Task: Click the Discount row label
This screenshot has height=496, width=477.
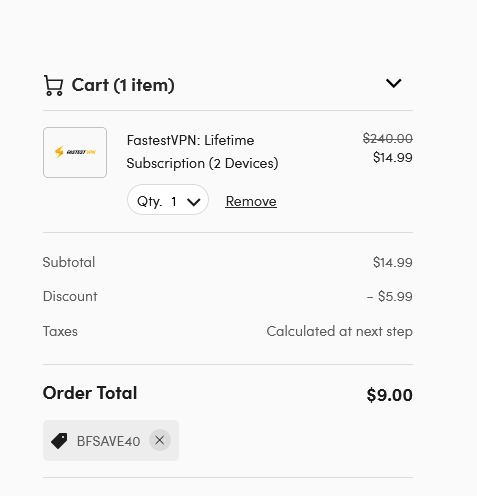Action: (x=70, y=296)
